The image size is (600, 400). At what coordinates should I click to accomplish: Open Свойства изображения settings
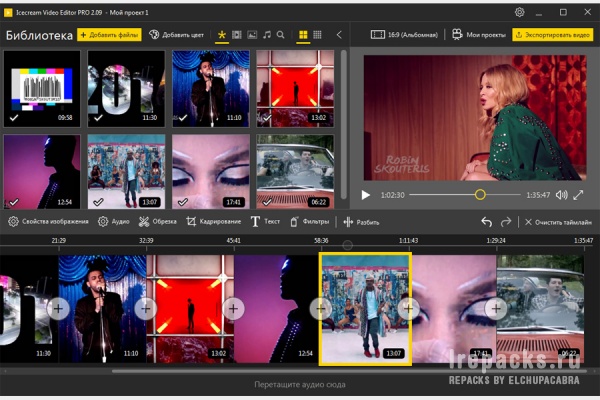pyautogui.click(x=48, y=222)
